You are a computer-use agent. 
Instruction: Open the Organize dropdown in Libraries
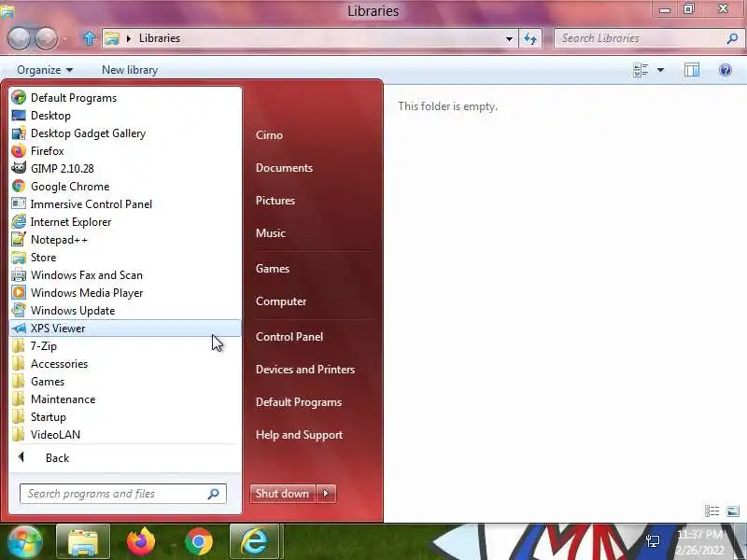44,70
